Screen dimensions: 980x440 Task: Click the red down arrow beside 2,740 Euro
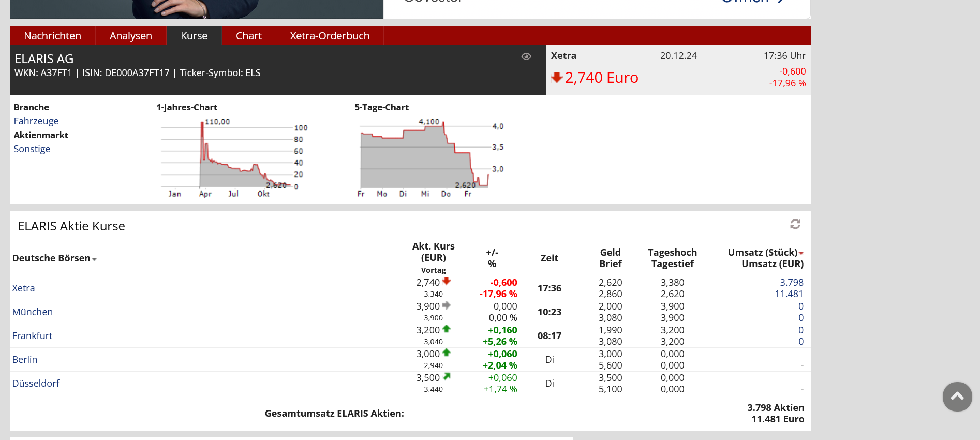(557, 78)
